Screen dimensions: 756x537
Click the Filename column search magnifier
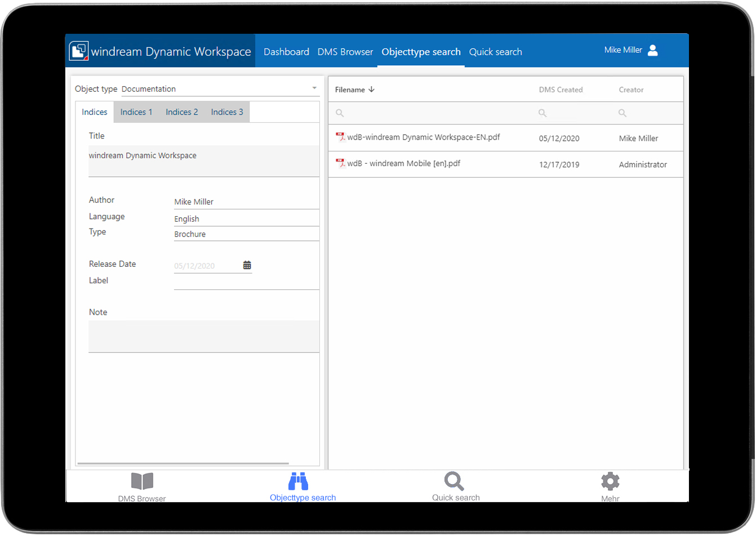(340, 113)
